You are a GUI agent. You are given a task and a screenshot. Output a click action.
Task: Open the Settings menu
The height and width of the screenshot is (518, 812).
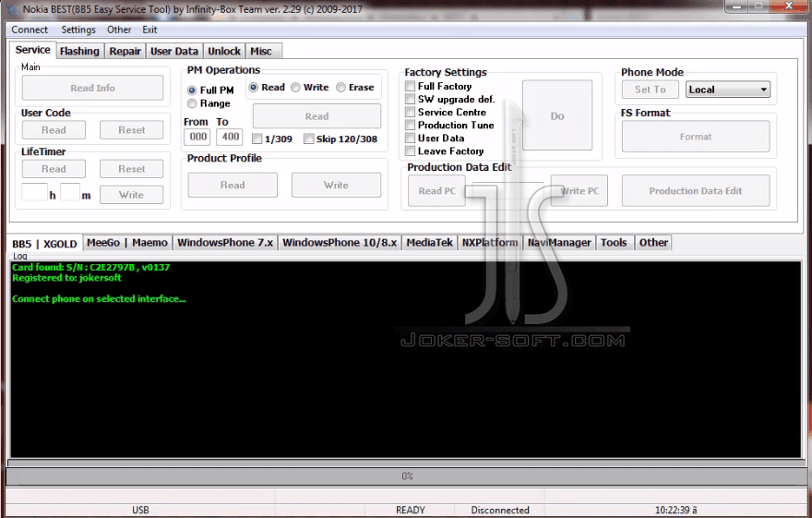click(78, 30)
